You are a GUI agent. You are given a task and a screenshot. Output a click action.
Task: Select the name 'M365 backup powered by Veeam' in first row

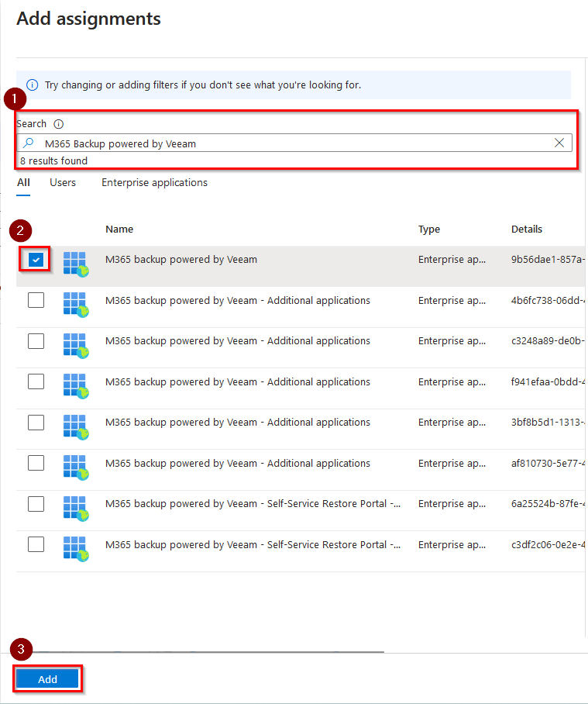point(181,260)
